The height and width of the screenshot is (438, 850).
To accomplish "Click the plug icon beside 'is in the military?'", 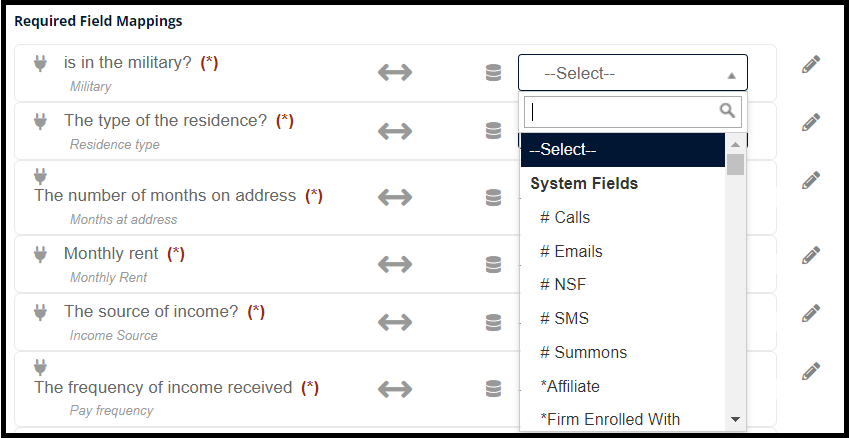I will point(40,63).
